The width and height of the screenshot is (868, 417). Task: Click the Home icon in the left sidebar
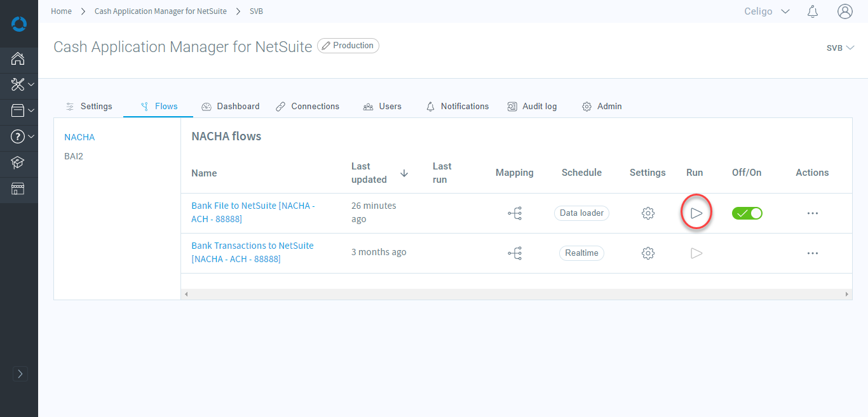(18, 59)
